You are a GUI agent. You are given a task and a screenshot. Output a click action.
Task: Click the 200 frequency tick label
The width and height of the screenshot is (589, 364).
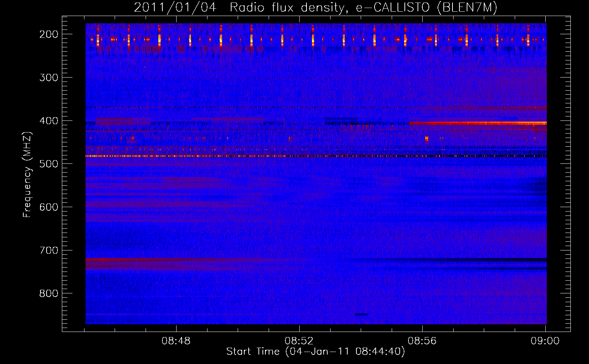tap(49, 34)
